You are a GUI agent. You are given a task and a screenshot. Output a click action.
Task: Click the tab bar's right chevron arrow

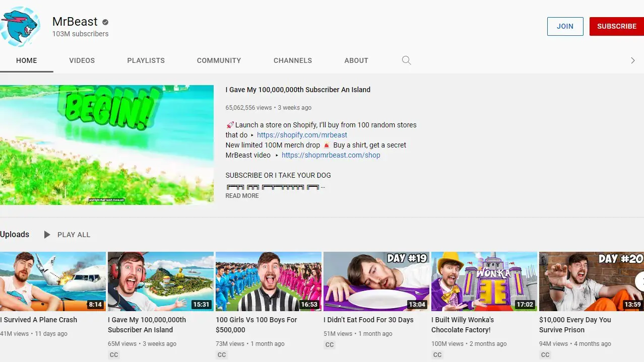click(633, 60)
